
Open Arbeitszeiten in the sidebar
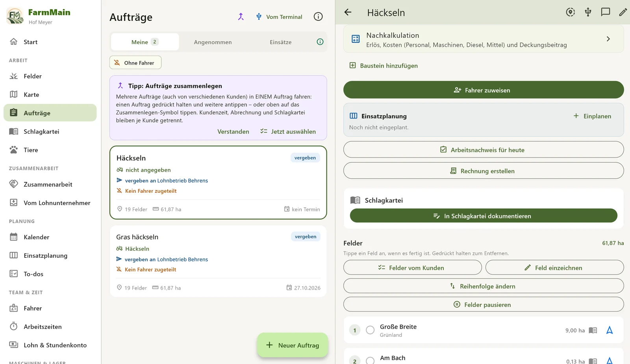click(50, 327)
